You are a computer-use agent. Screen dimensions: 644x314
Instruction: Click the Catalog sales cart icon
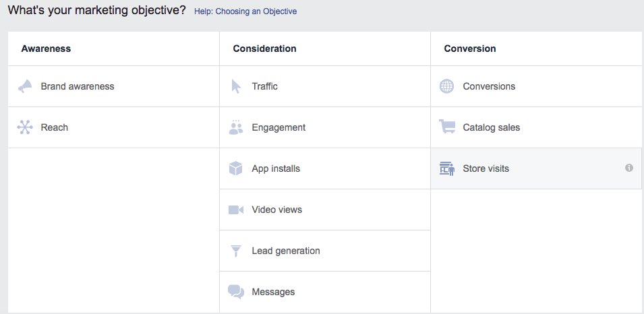[446, 127]
